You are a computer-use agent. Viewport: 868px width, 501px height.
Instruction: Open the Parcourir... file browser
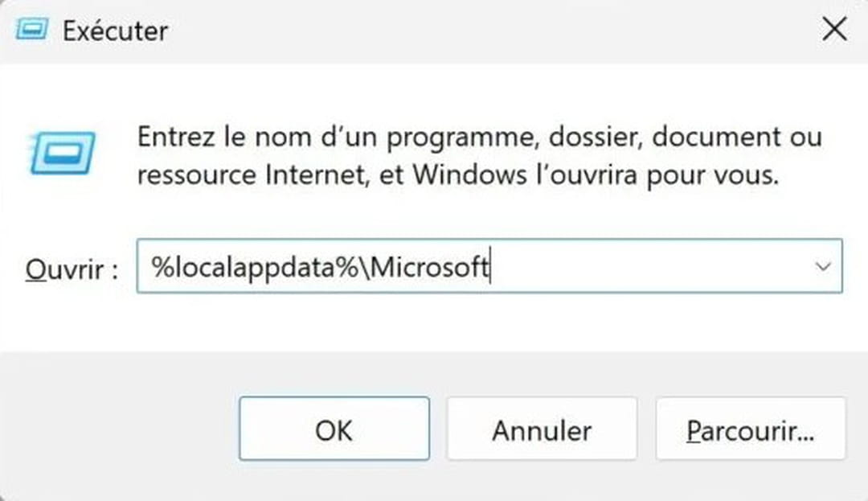[750, 430]
